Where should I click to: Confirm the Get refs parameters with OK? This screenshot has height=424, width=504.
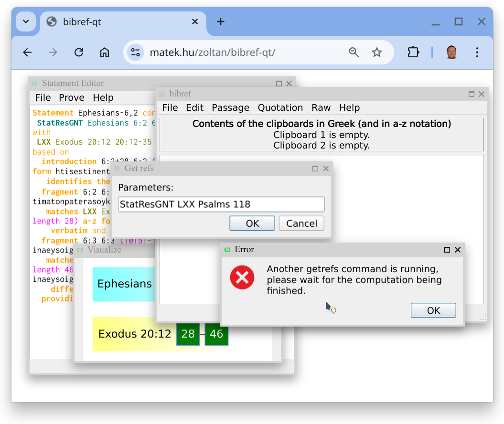[252, 223]
